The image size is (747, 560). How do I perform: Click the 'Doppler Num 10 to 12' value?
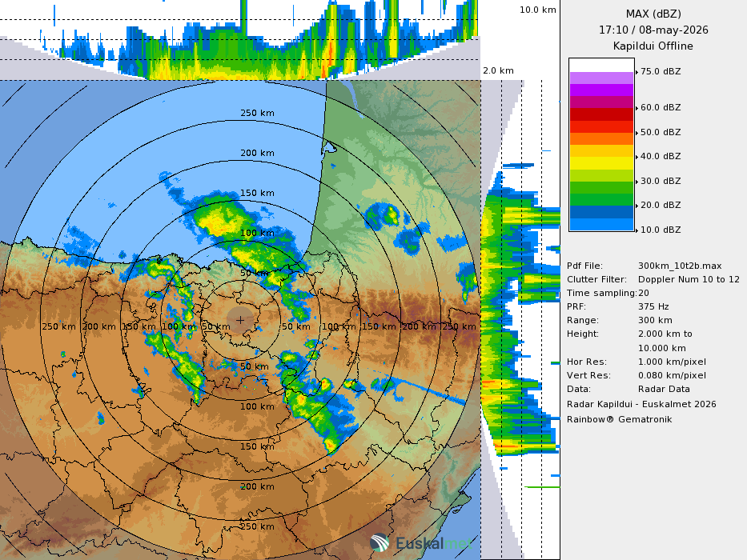689,279
